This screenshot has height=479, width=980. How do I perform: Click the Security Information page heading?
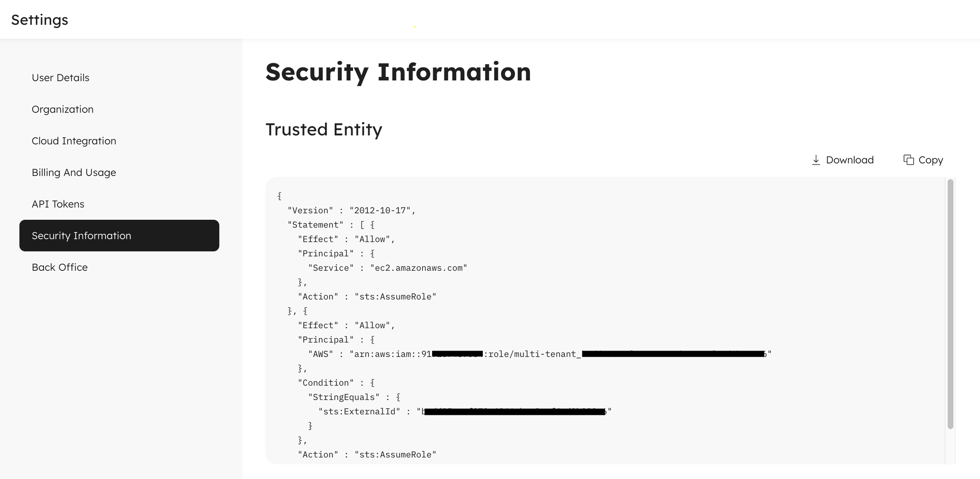coord(398,72)
